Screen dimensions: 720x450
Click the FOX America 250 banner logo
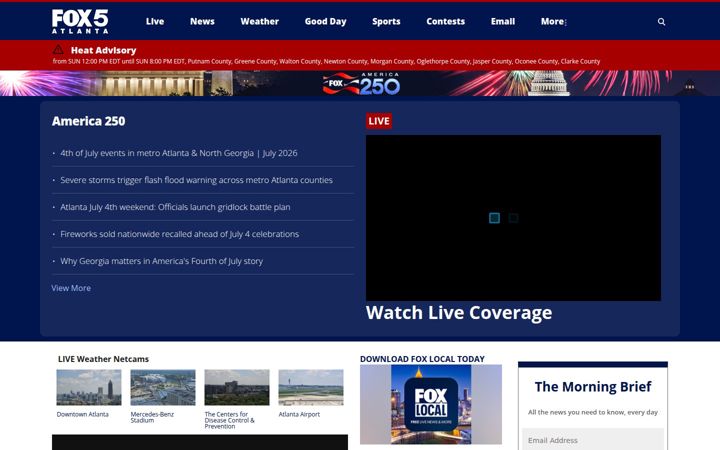tap(361, 84)
